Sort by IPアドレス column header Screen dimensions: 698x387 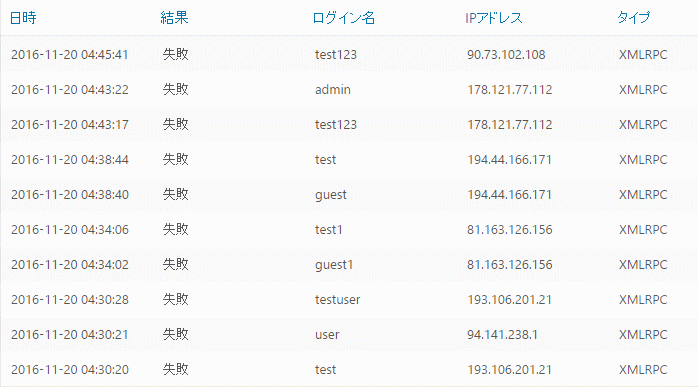tap(493, 18)
